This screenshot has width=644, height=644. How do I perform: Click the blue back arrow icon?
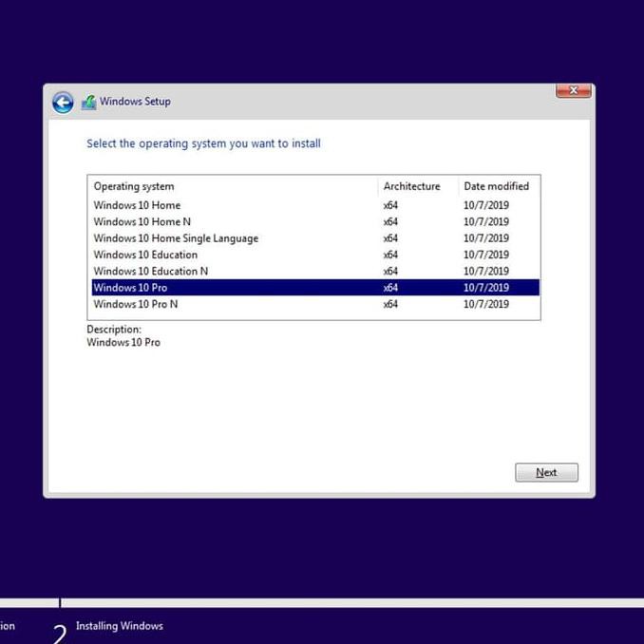coord(63,103)
